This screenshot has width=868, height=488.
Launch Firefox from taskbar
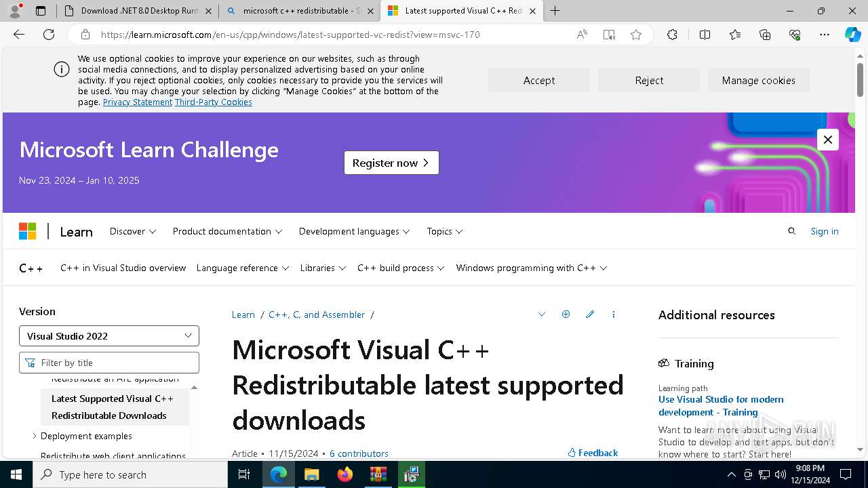pos(345,474)
